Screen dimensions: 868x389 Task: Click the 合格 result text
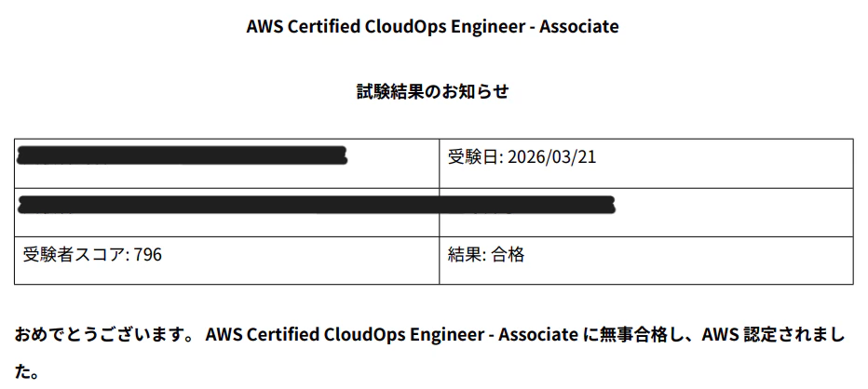pos(509,255)
